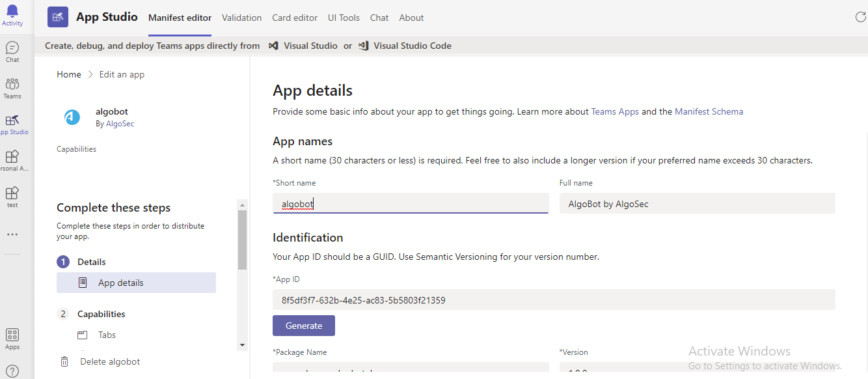The image size is (868, 379).
Task: Click the AlgoSec author link
Action: pos(120,124)
